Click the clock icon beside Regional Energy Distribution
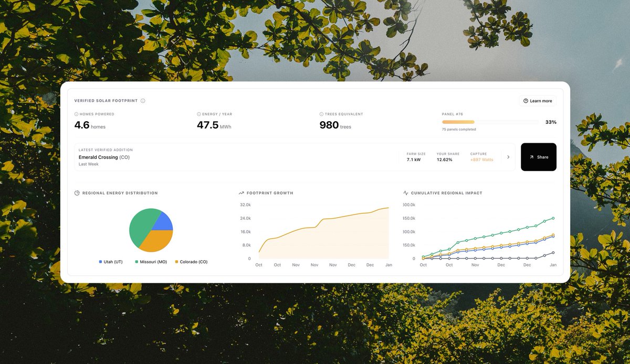The image size is (630, 364). [76, 193]
